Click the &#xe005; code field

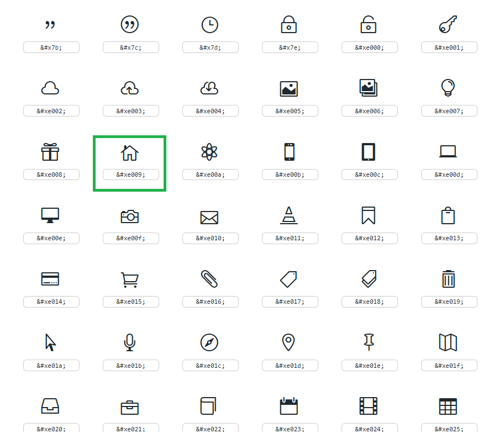pyautogui.click(x=290, y=111)
